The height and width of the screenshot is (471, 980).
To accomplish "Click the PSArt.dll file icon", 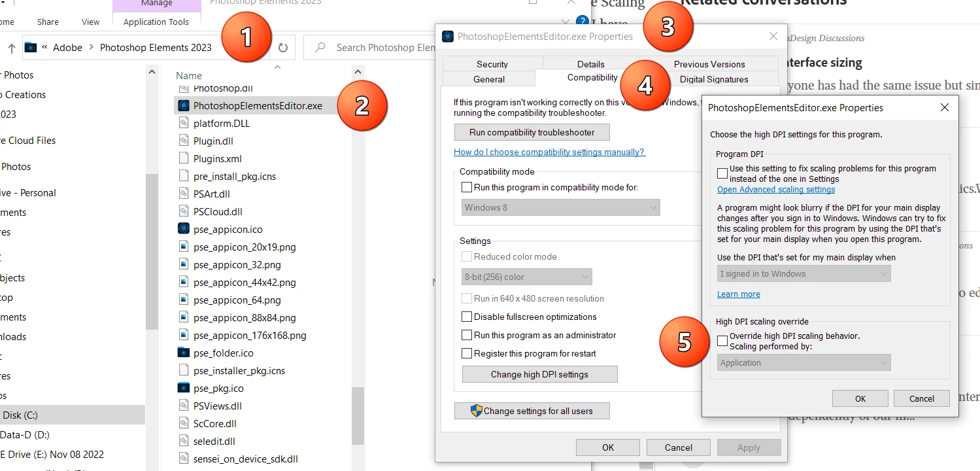I will tap(184, 194).
